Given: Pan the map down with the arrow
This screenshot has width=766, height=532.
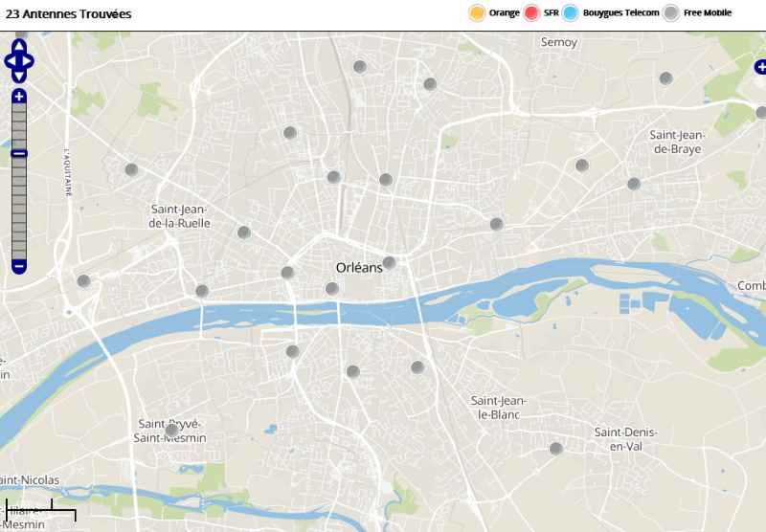Looking at the screenshot, I should tap(19, 76).
